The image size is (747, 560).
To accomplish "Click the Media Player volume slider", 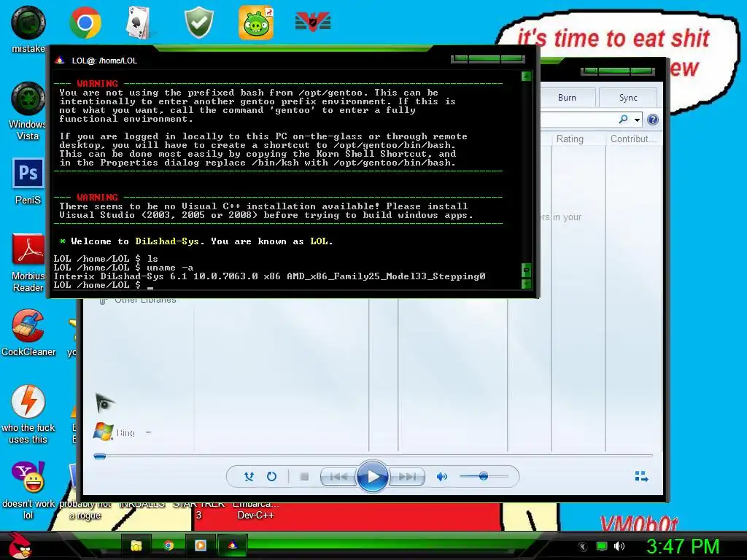I will coord(484,476).
